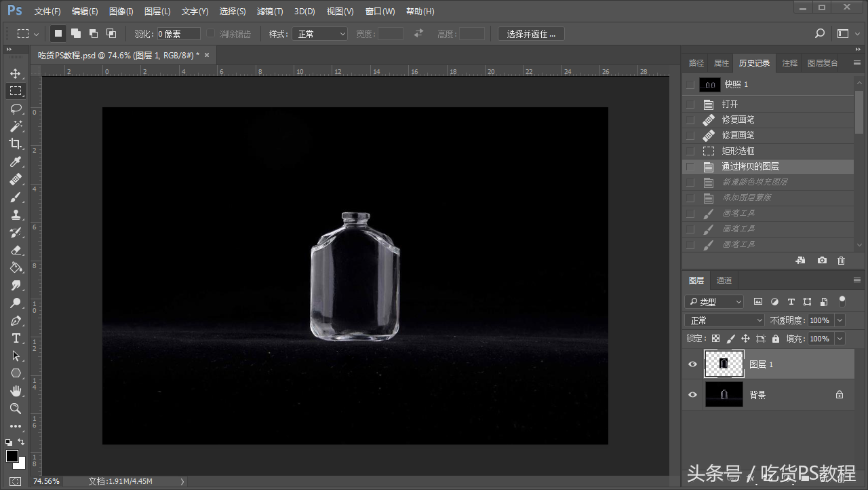
Task: Click the 选择并遮住 button
Action: pos(531,34)
